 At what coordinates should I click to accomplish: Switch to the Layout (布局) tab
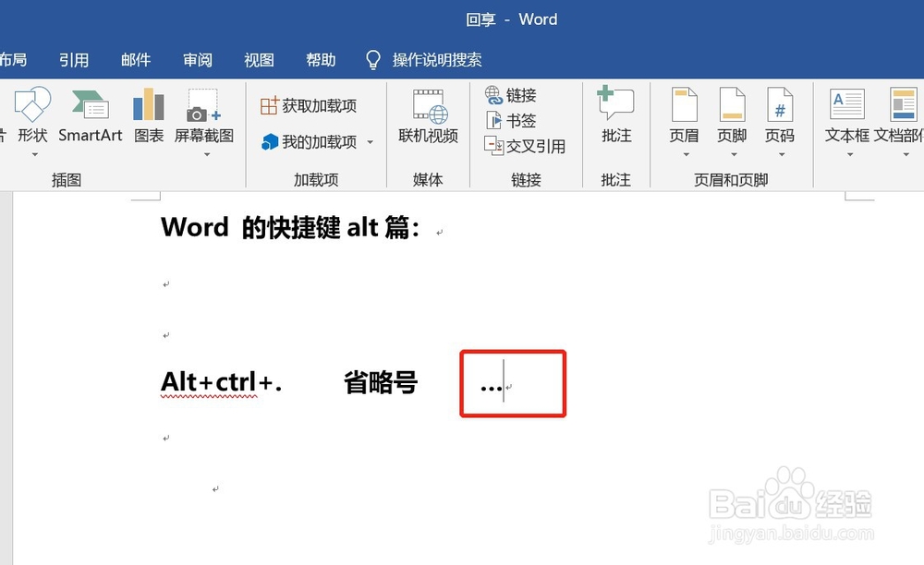13,59
